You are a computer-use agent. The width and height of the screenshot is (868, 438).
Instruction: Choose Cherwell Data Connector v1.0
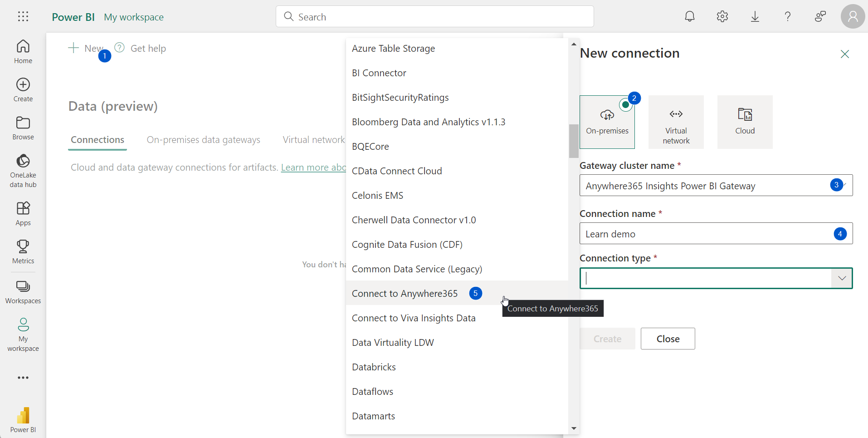pyautogui.click(x=457, y=220)
